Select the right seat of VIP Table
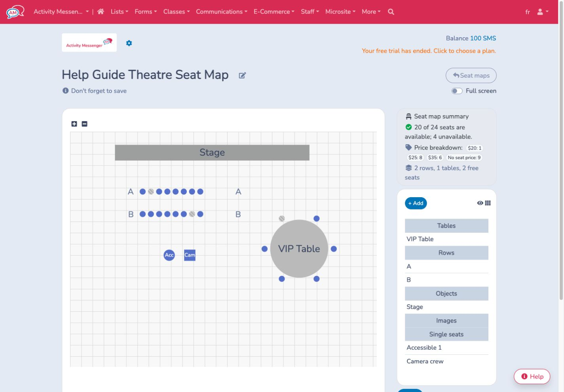The image size is (564, 392). tap(334, 249)
